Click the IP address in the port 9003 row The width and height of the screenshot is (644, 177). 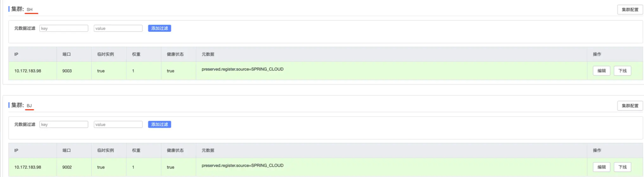(x=28, y=71)
